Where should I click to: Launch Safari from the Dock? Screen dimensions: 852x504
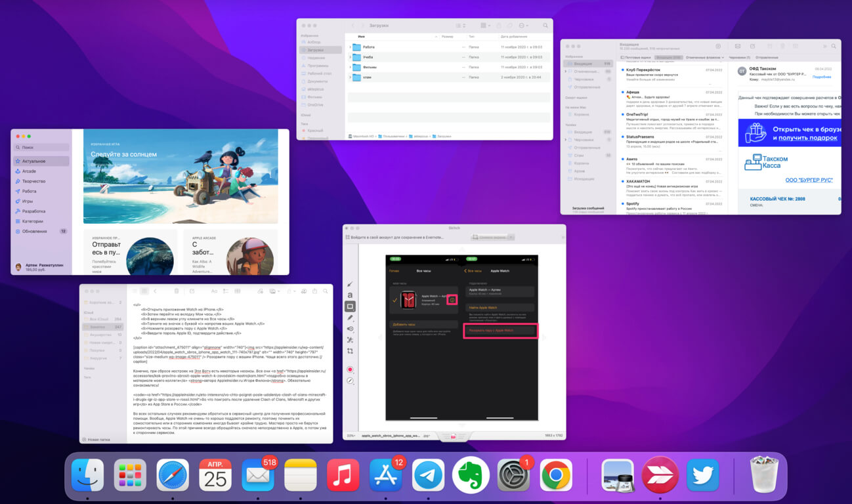tap(173, 475)
